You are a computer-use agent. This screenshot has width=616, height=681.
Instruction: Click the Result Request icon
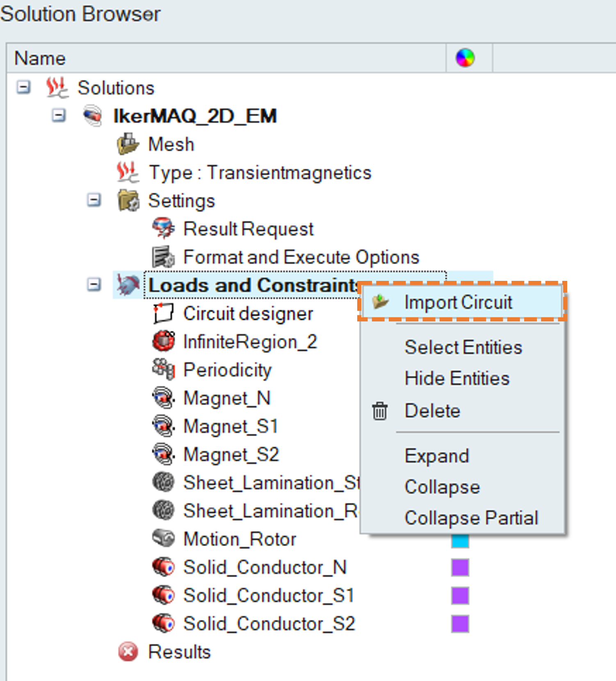(x=163, y=229)
